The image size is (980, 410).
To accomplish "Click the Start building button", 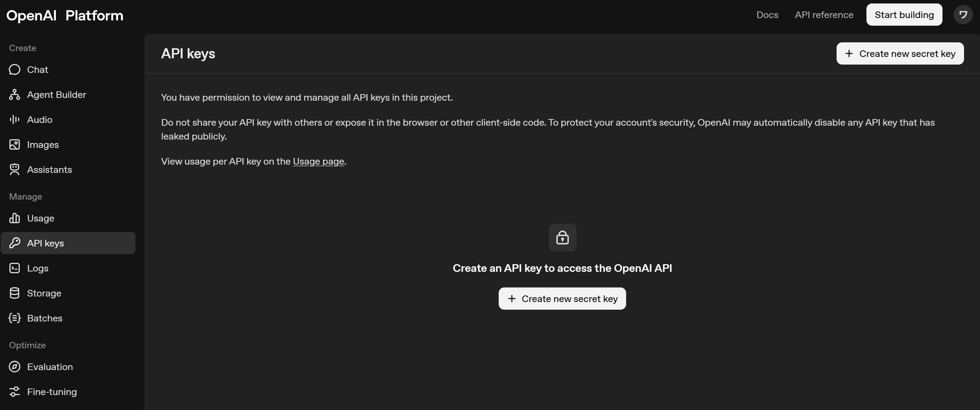I will [904, 15].
